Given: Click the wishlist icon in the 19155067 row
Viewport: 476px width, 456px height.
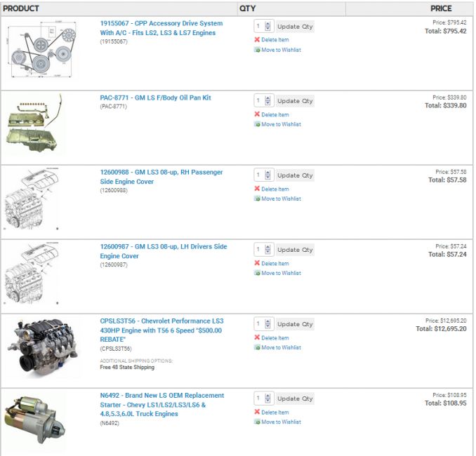Looking at the screenshot, I should click(257, 50).
